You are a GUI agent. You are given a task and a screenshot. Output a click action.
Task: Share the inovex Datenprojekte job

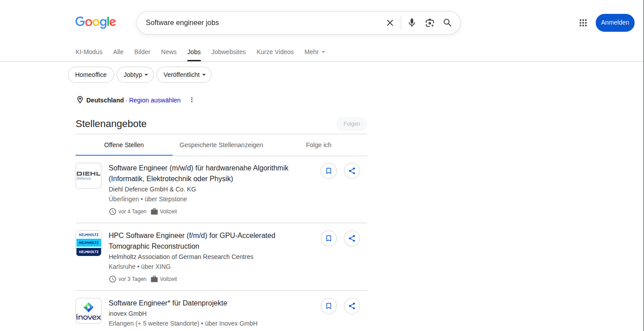[x=352, y=306]
